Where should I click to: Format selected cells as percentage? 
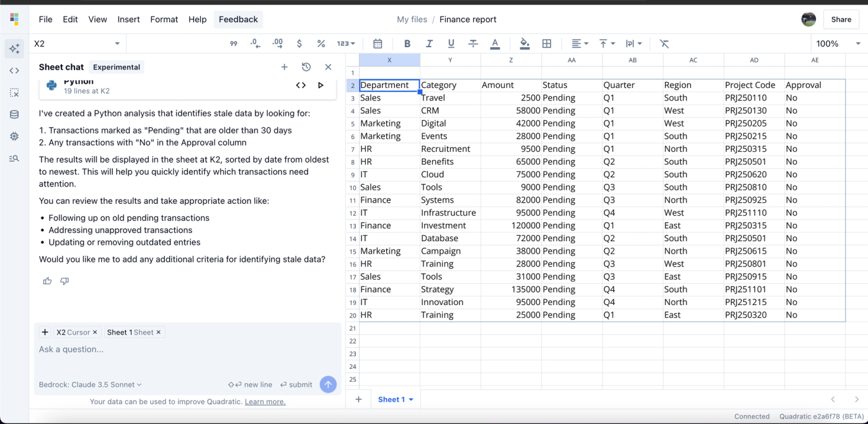[x=321, y=43]
